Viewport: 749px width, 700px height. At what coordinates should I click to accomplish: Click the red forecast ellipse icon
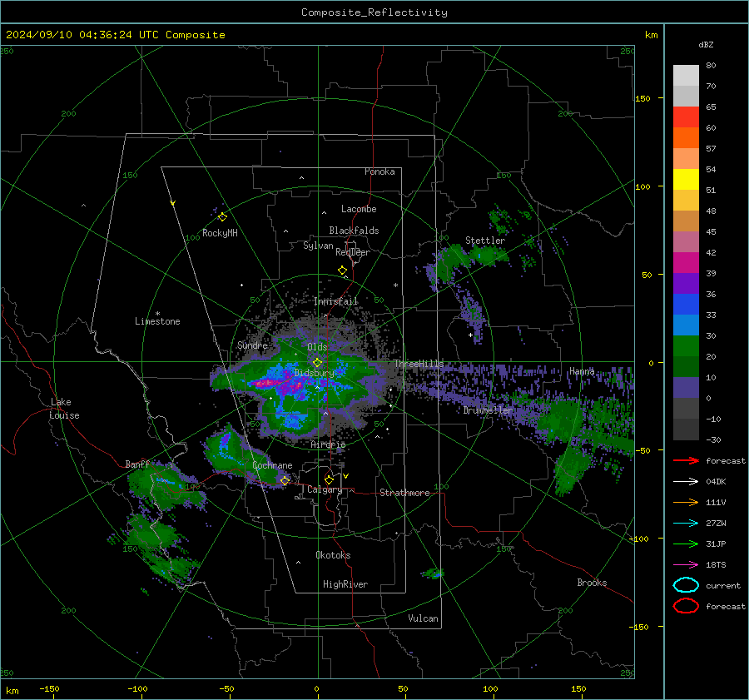click(686, 606)
